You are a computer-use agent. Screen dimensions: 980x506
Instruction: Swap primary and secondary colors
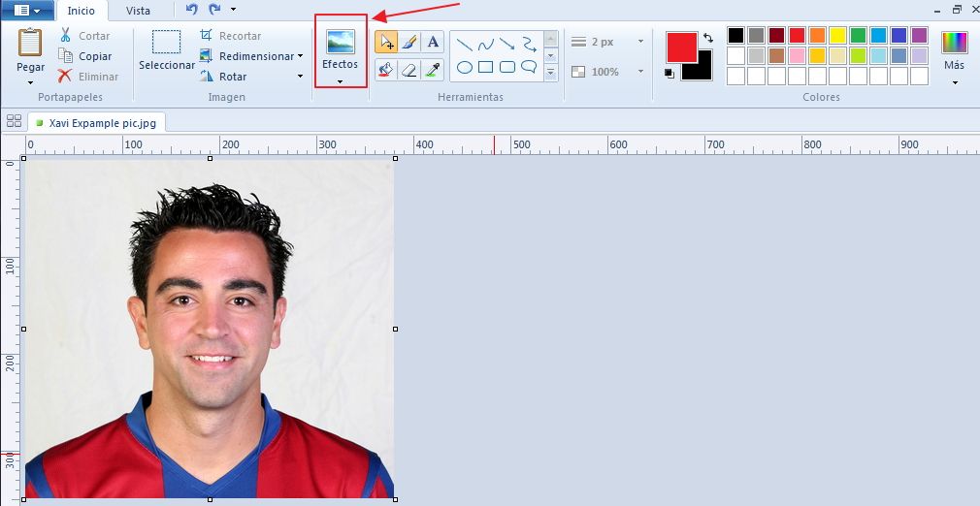tap(708, 38)
